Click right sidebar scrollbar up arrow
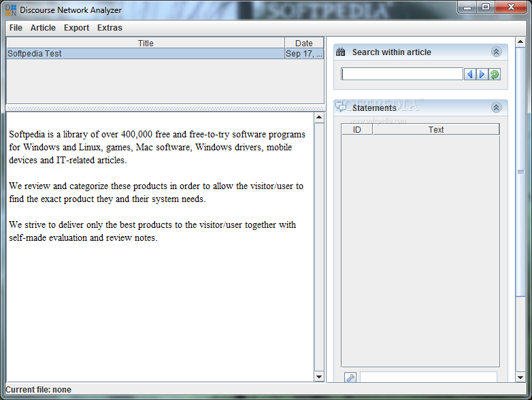 [x=520, y=42]
